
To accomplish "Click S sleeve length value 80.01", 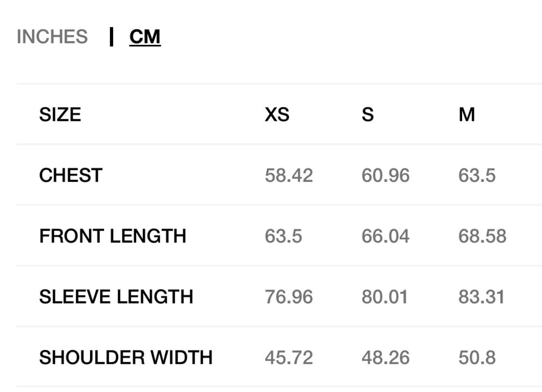I will pyautogui.click(x=384, y=297).
